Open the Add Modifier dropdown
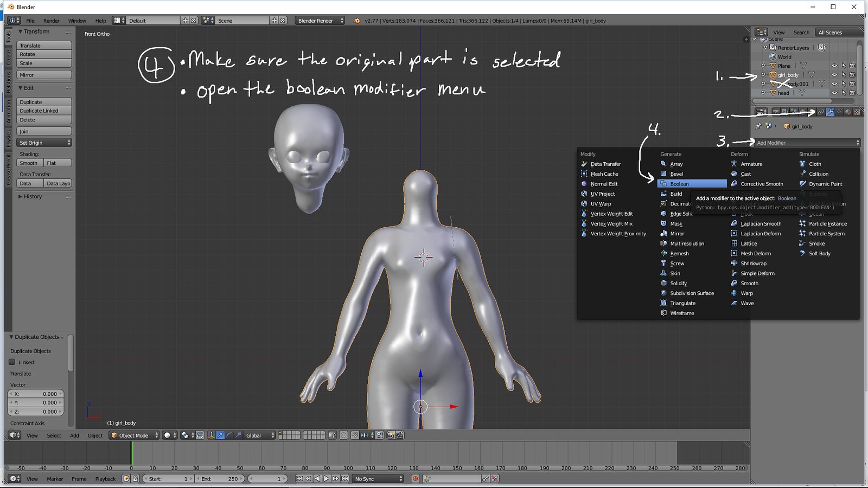Screen dimensions: 868x488 [808, 143]
